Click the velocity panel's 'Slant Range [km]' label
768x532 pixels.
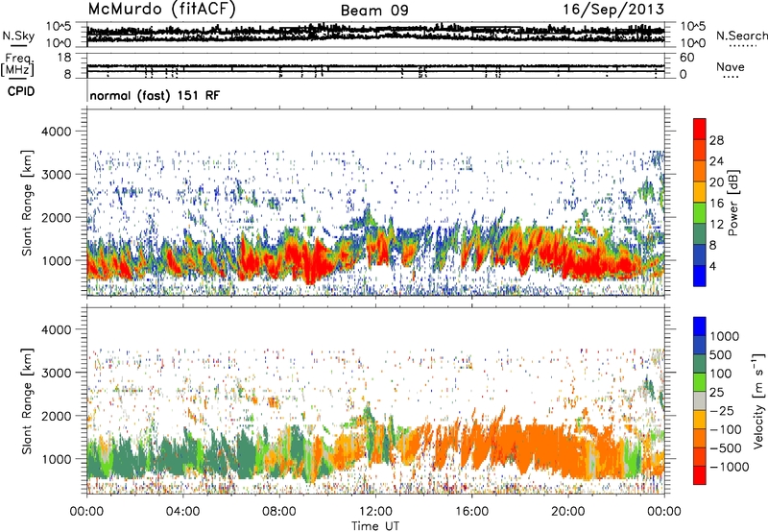(x=27, y=401)
